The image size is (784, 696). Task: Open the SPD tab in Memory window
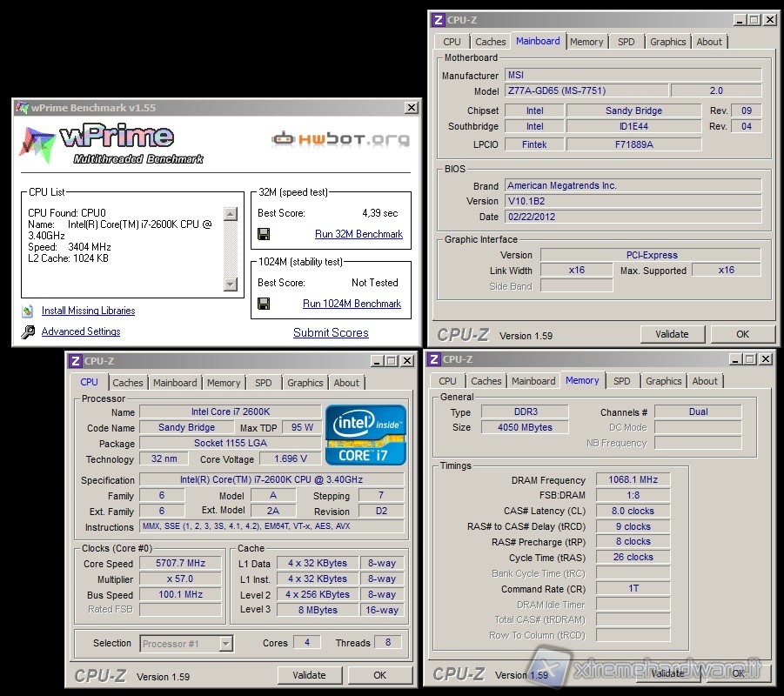(x=621, y=381)
